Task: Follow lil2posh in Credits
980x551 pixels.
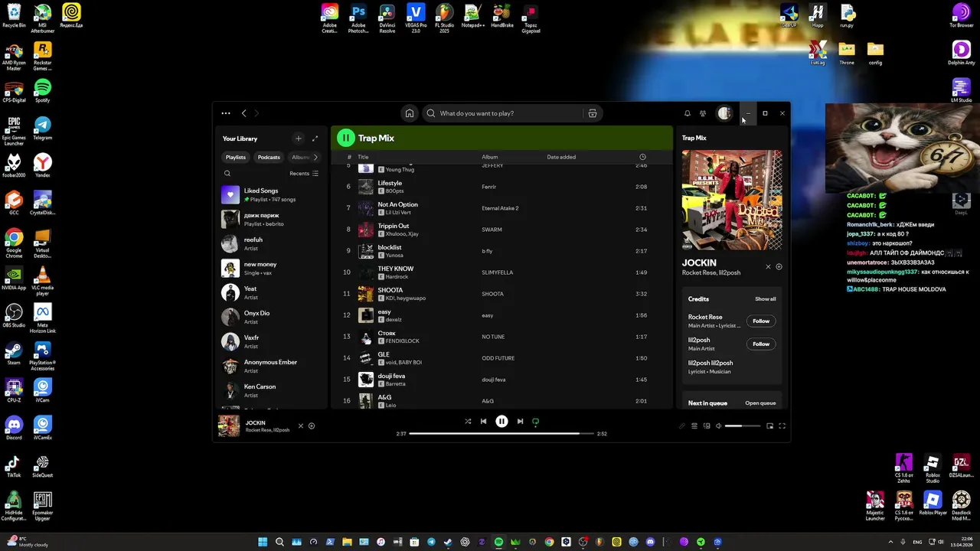Action: 761,344
